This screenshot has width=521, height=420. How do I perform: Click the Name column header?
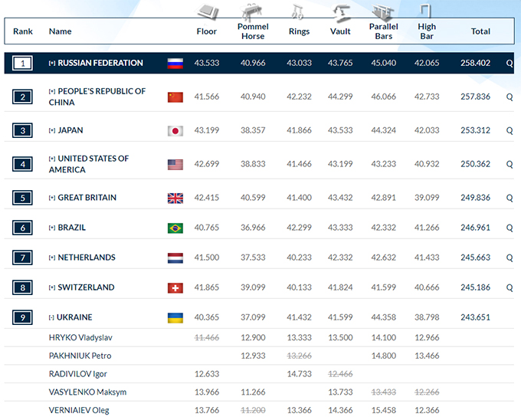60,31
